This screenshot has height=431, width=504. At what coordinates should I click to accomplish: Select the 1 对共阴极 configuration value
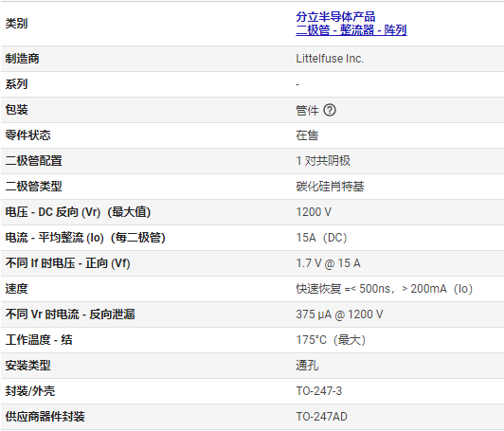(x=323, y=161)
